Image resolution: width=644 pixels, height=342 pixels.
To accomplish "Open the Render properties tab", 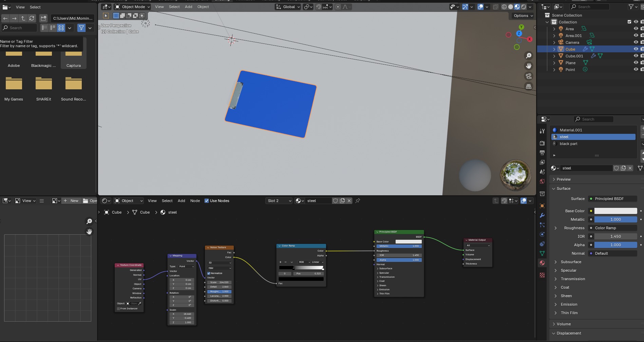I will (542, 143).
